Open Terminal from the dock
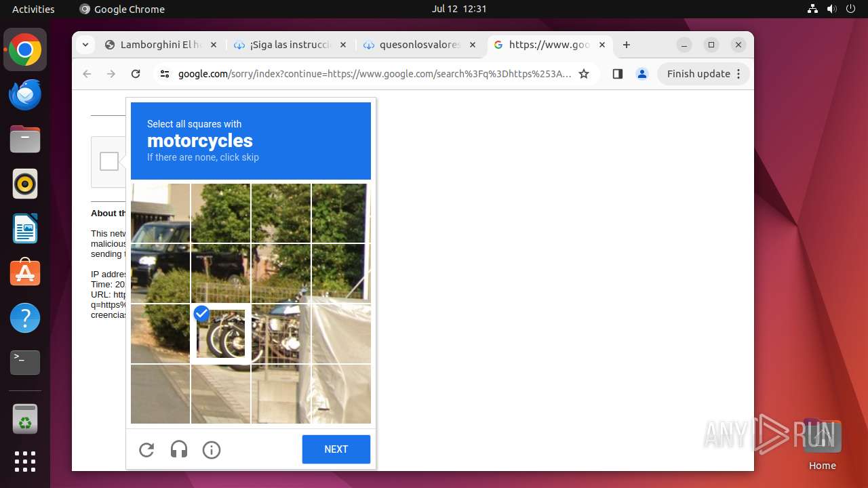868x488 pixels. click(25, 363)
